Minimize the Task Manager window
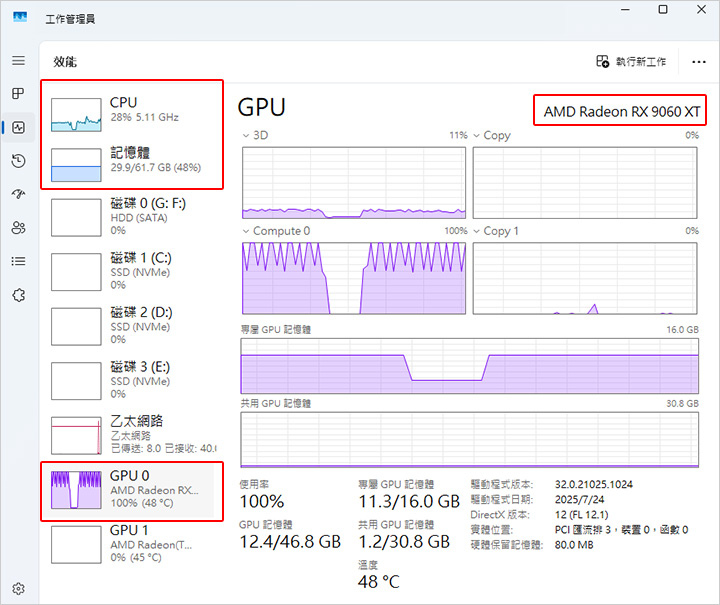This screenshot has width=720, height=605. tap(625, 9)
